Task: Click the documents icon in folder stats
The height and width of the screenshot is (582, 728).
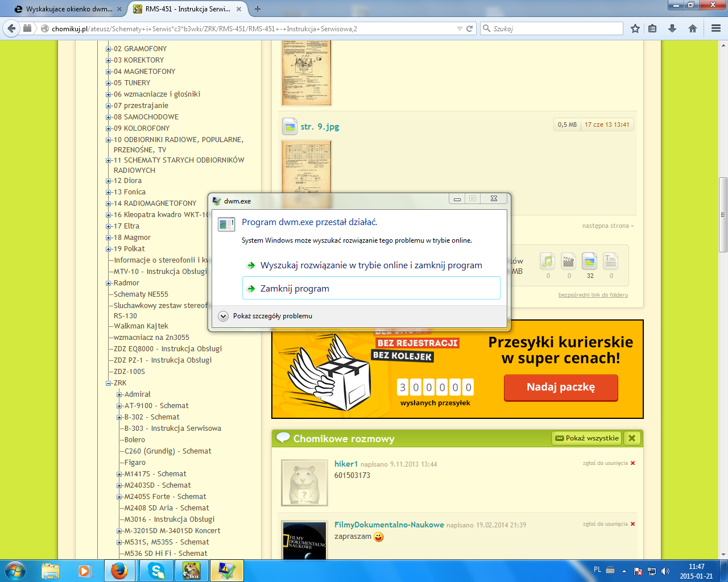Action: click(611, 261)
